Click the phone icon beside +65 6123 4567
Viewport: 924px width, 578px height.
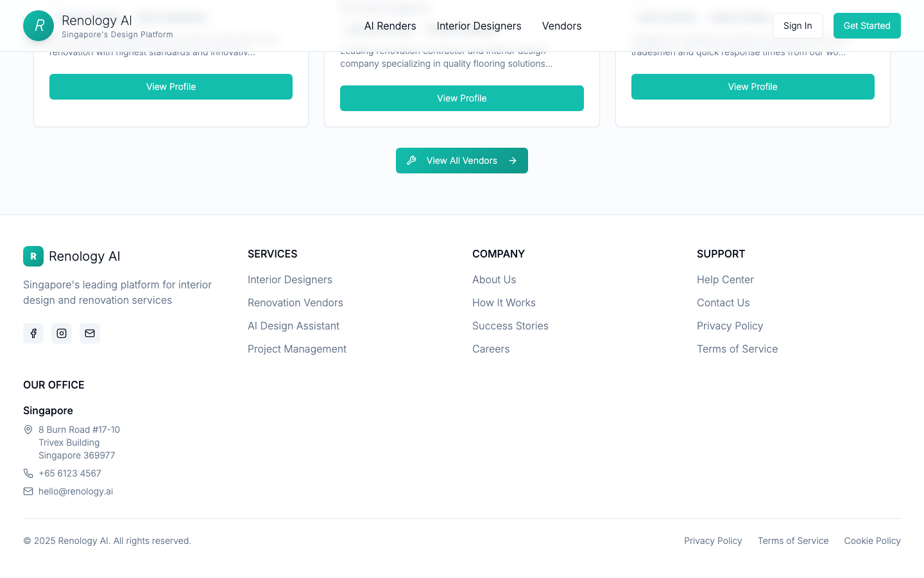pyautogui.click(x=28, y=473)
